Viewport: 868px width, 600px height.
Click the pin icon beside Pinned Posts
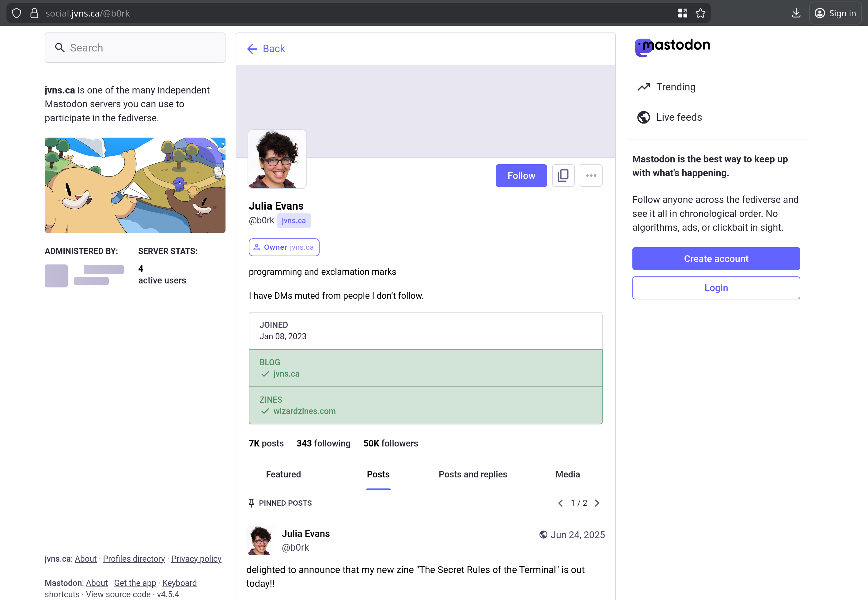(x=251, y=503)
